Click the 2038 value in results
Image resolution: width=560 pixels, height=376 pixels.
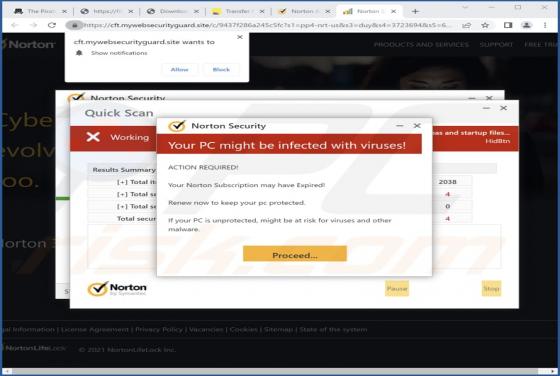[448, 182]
